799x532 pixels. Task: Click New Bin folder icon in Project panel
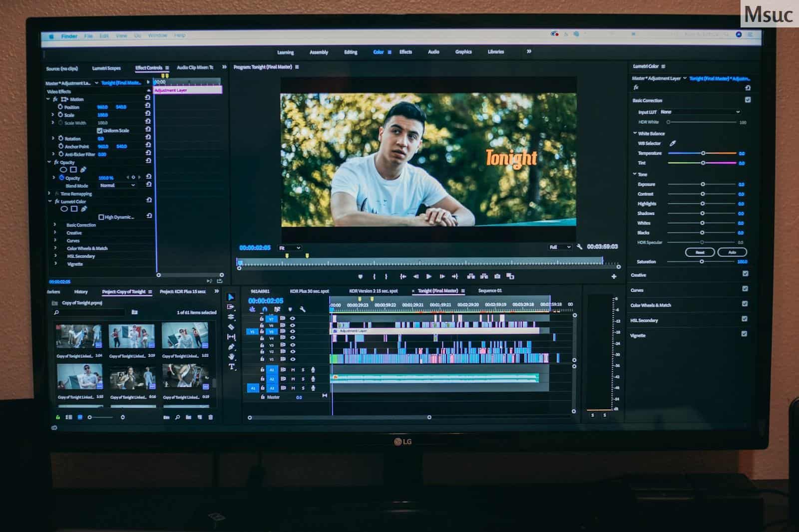pos(188,417)
